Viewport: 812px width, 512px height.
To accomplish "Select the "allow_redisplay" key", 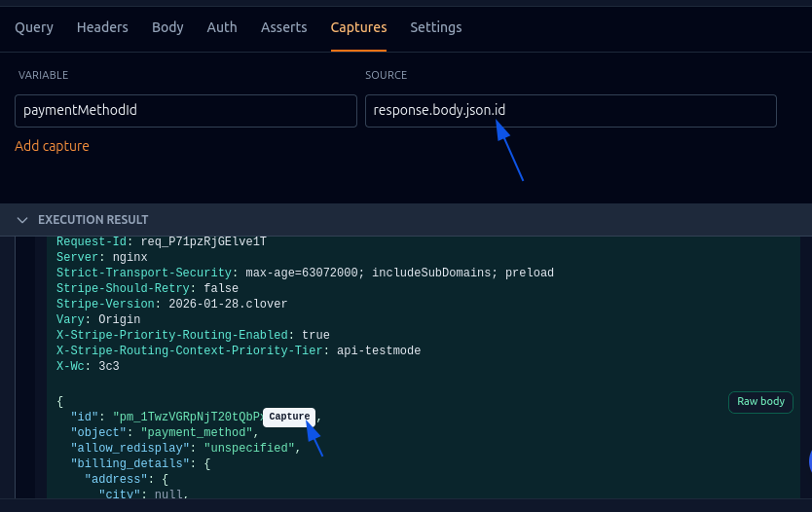I will (130, 448).
